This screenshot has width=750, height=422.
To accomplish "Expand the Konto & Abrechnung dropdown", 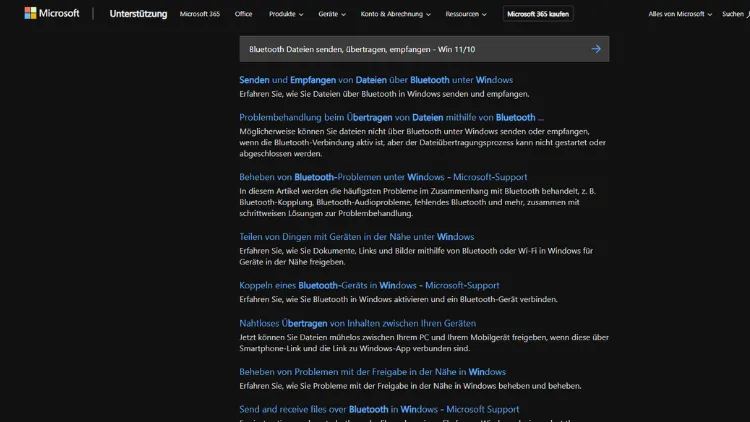I will point(396,14).
